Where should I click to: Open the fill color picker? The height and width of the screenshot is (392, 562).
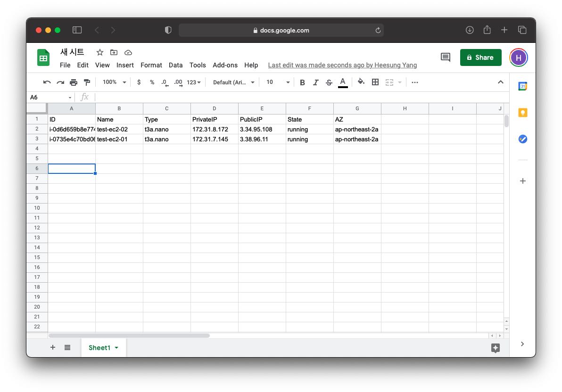click(361, 82)
